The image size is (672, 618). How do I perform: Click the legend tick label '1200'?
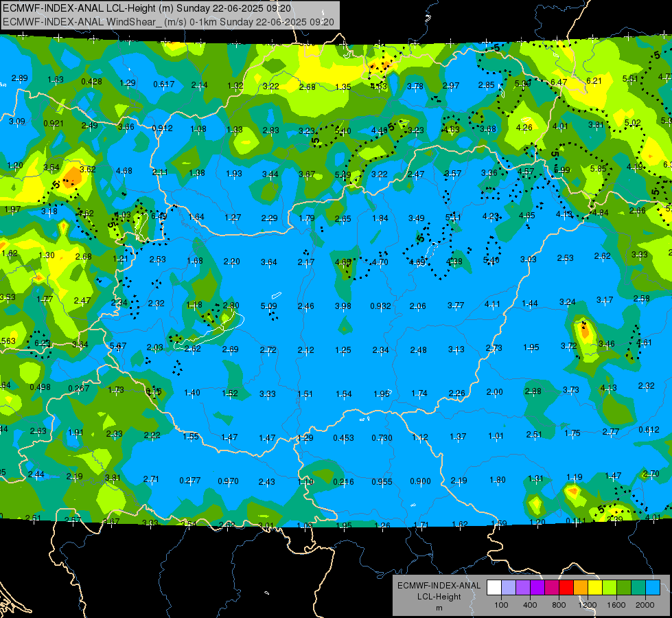(x=588, y=605)
